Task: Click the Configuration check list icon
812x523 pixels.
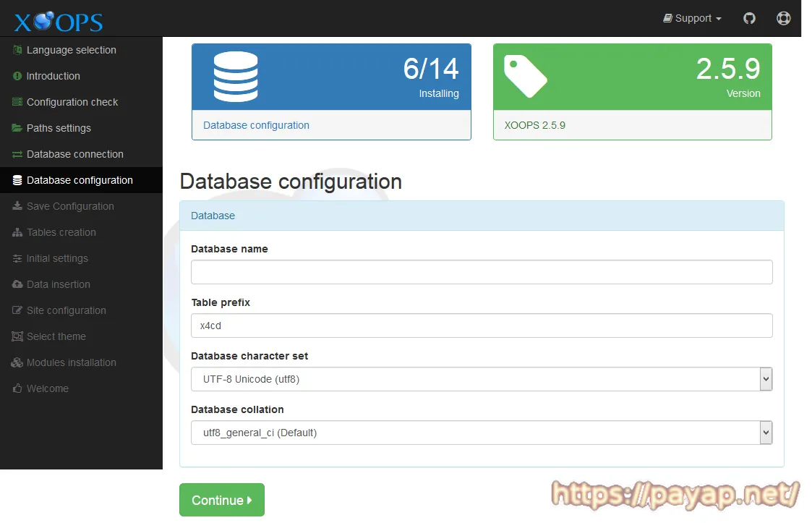Action: coord(17,102)
